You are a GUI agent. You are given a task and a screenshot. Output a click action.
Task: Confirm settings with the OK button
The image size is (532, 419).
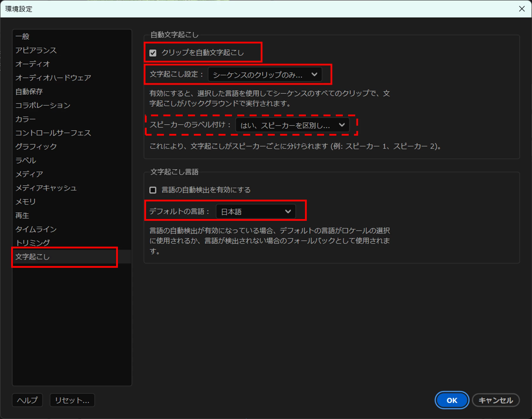pyautogui.click(x=452, y=400)
